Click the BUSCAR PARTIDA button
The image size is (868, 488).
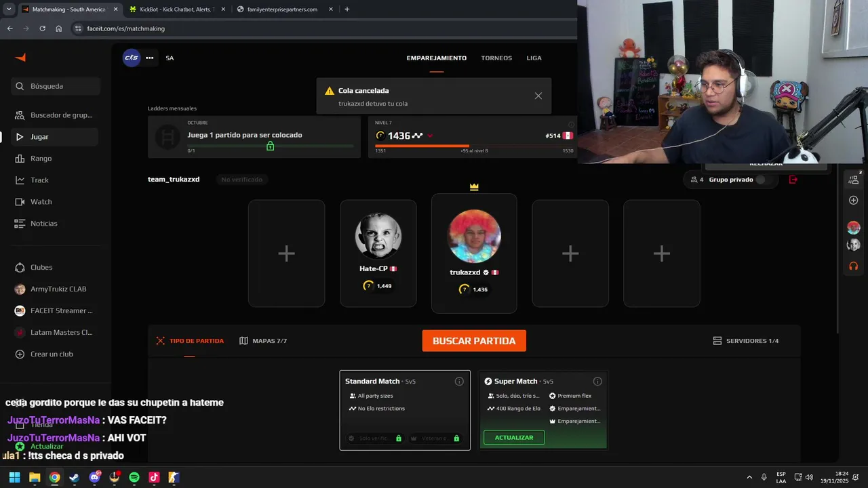tap(474, 341)
